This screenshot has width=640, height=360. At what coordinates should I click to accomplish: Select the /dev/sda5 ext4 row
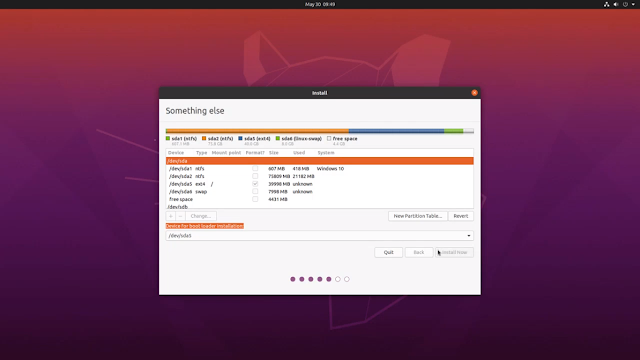[320, 184]
